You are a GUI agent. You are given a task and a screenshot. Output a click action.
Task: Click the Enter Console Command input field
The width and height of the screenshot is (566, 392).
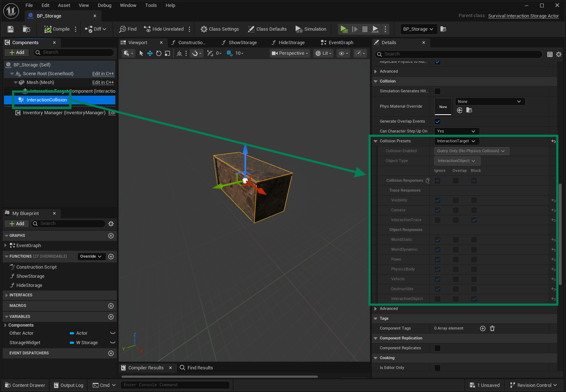tap(175, 385)
